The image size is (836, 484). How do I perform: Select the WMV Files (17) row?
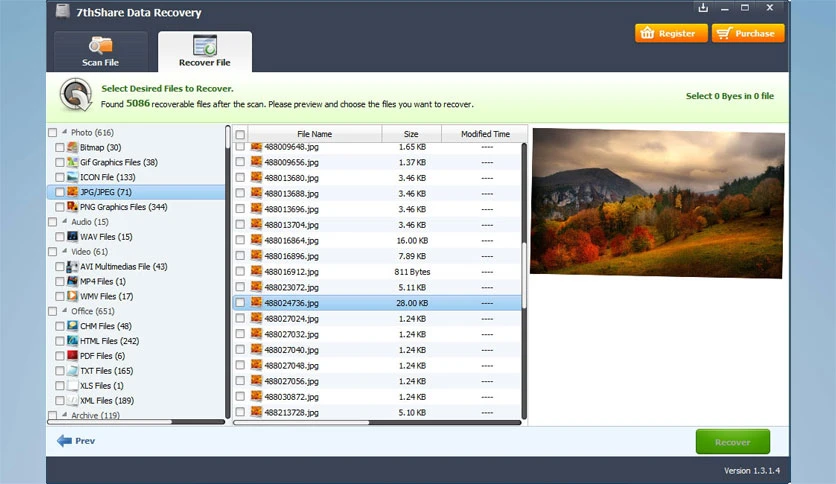[136, 296]
